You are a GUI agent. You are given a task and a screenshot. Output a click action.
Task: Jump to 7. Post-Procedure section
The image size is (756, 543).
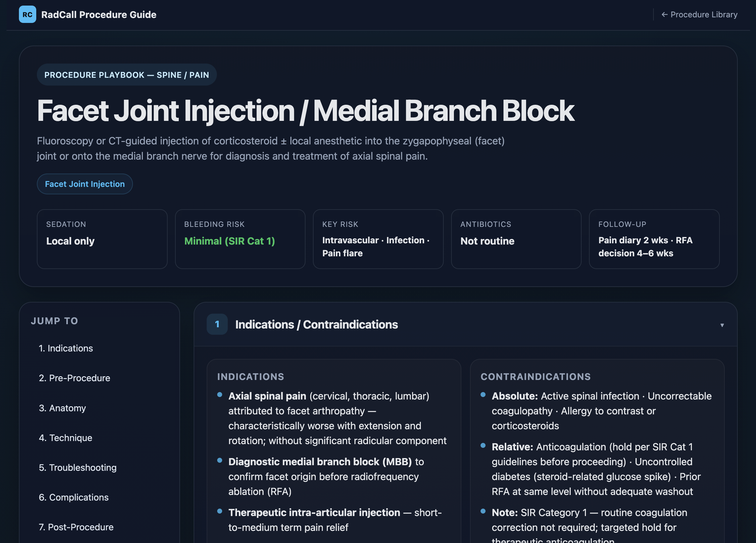(76, 527)
